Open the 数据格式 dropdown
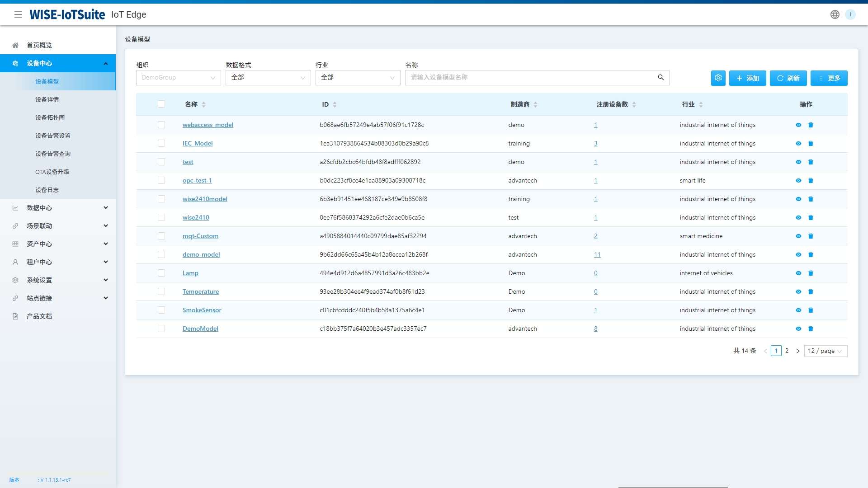This screenshot has height=488, width=868. coord(268,78)
